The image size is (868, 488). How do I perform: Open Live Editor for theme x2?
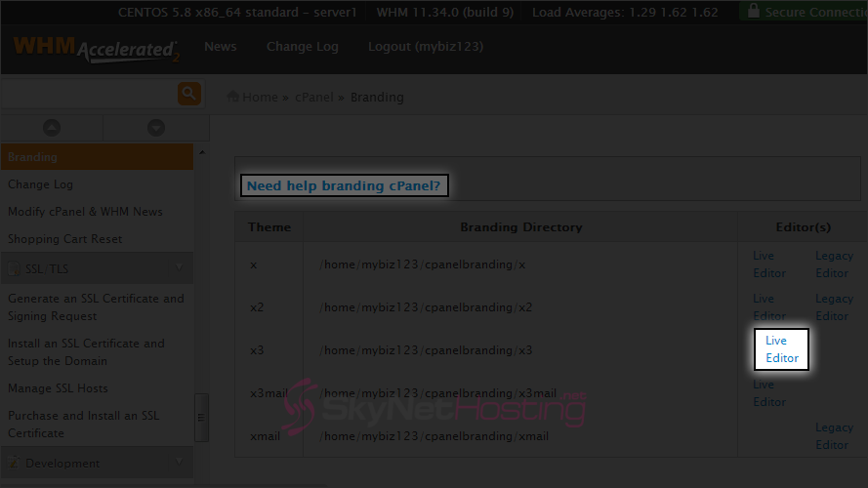[769, 307]
